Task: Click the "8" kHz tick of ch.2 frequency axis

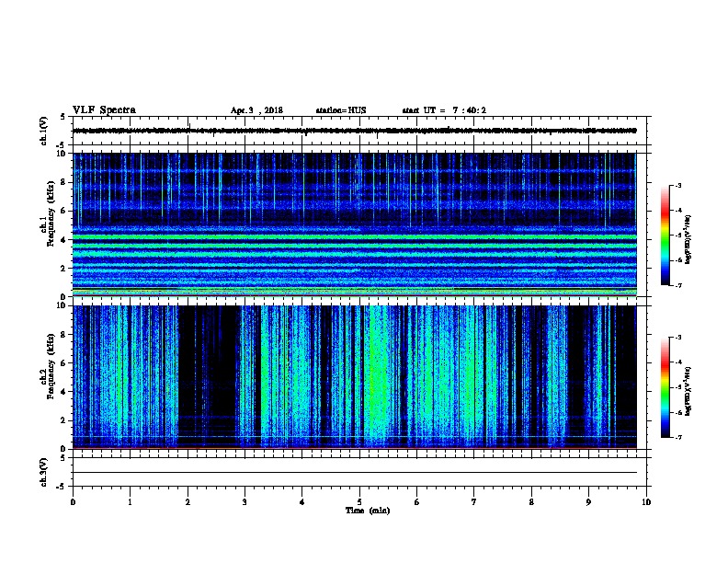Action: click(x=63, y=335)
